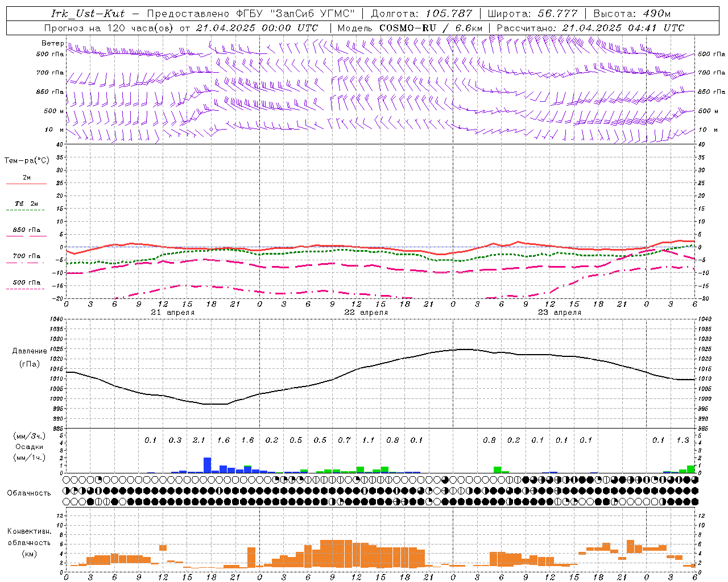Screen dimensions: 728x582
Task: Click the 3-hour precipitation value 2.1
Action: pyautogui.click(x=198, y=440)
